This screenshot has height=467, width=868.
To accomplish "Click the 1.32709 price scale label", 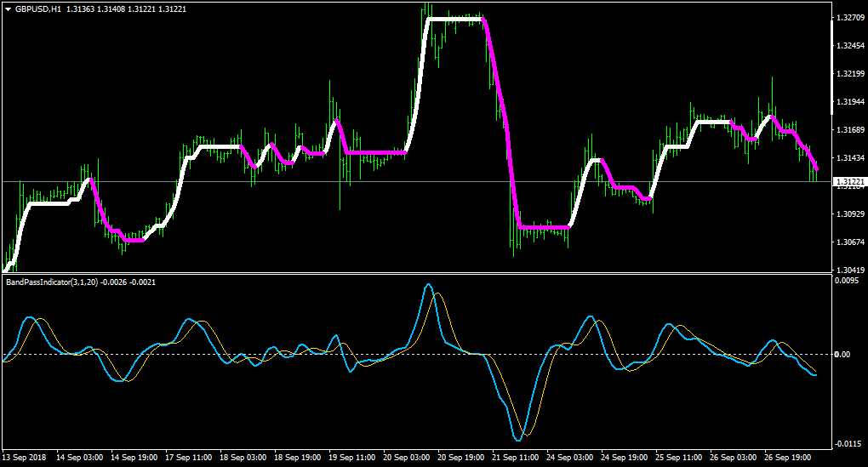I will click(850, 18).
